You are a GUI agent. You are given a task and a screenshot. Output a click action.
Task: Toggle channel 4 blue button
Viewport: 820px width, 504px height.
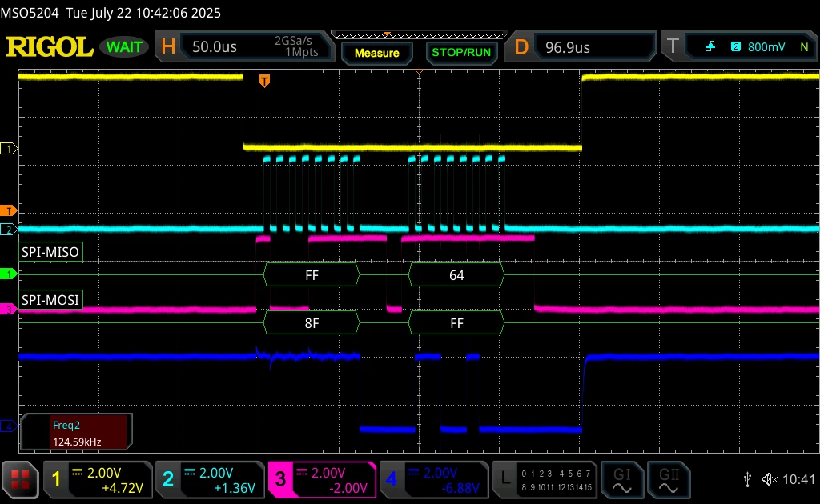[x=435, y=480]
